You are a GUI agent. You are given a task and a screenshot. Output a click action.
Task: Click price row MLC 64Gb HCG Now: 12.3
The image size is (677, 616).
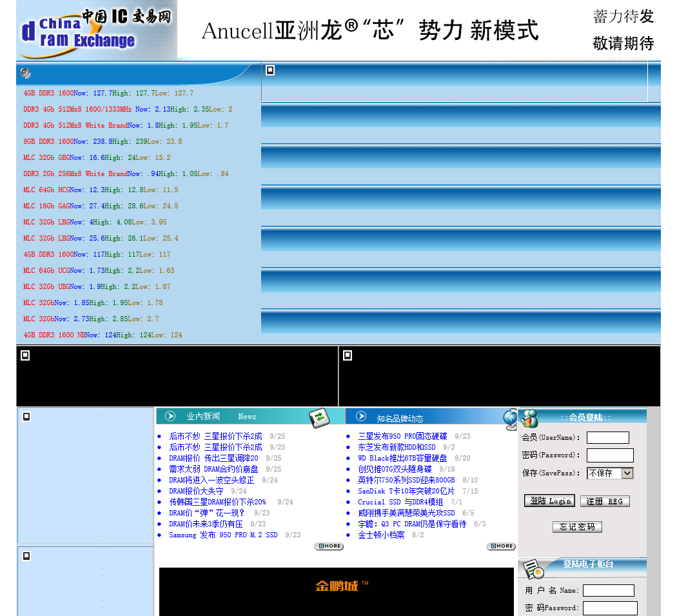click(101, 190)
